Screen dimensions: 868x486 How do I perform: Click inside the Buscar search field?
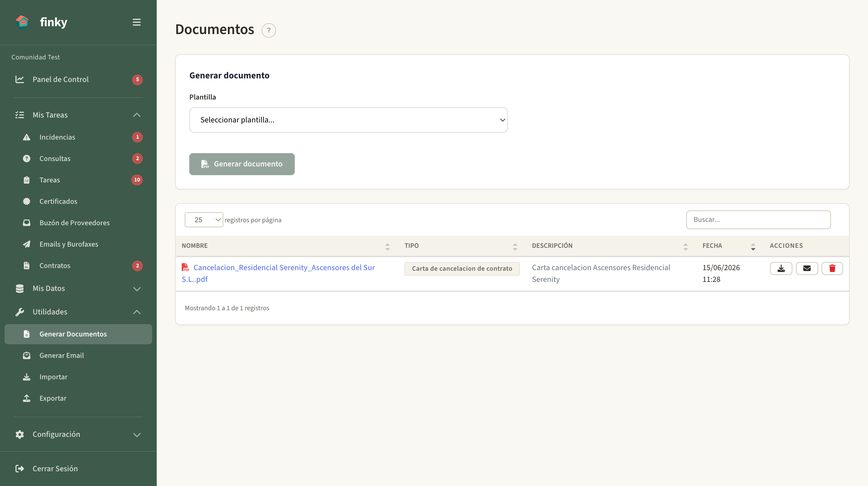[x=758, y=220]
